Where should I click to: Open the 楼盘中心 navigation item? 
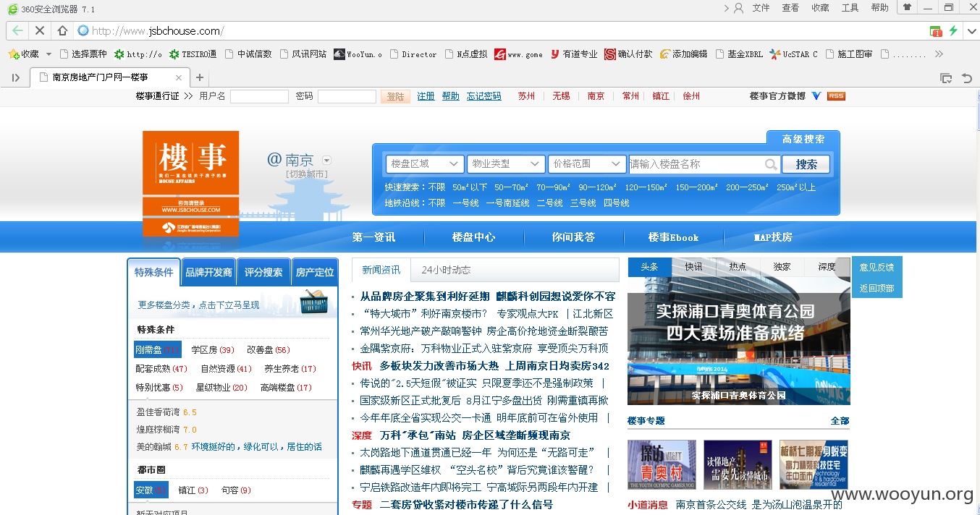click(473, 237)
